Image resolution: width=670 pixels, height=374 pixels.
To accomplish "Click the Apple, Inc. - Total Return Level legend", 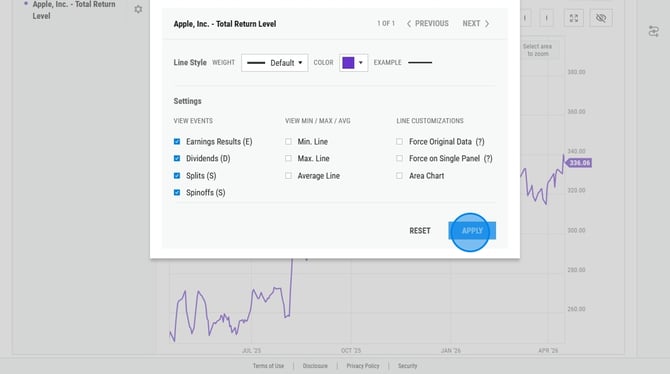I will (74, 10).
